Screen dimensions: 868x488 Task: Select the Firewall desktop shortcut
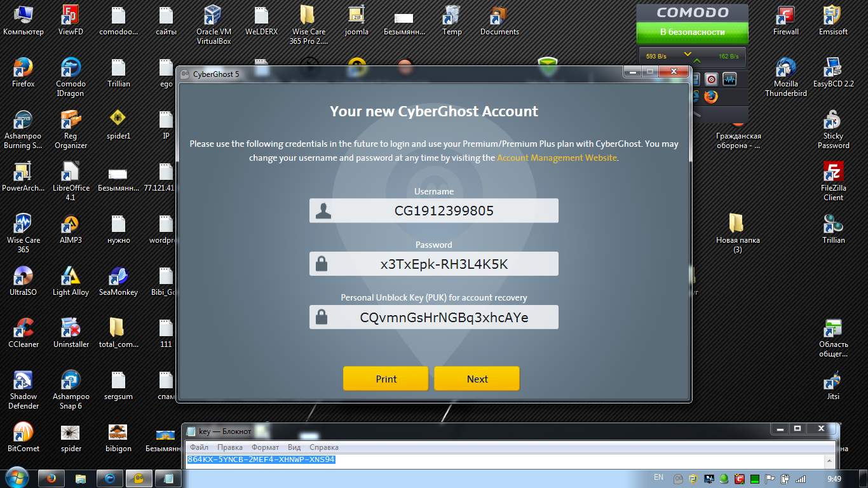coord(785,20)
